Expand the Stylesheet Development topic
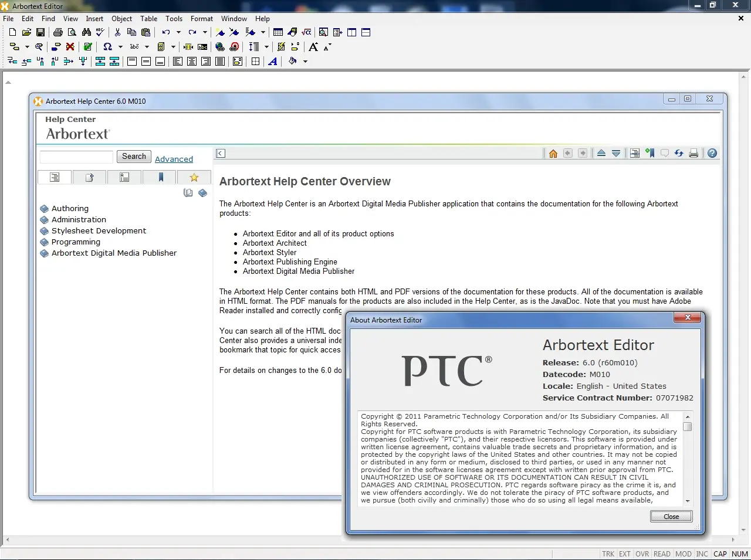This screenshot has width=751, height=560. (x=99, y=230)
